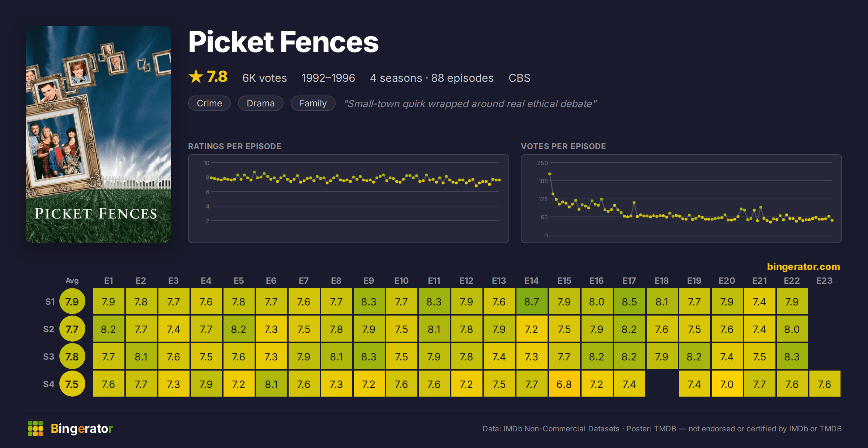Click the Picket Fences poster thumbnail

click(98, 134)
